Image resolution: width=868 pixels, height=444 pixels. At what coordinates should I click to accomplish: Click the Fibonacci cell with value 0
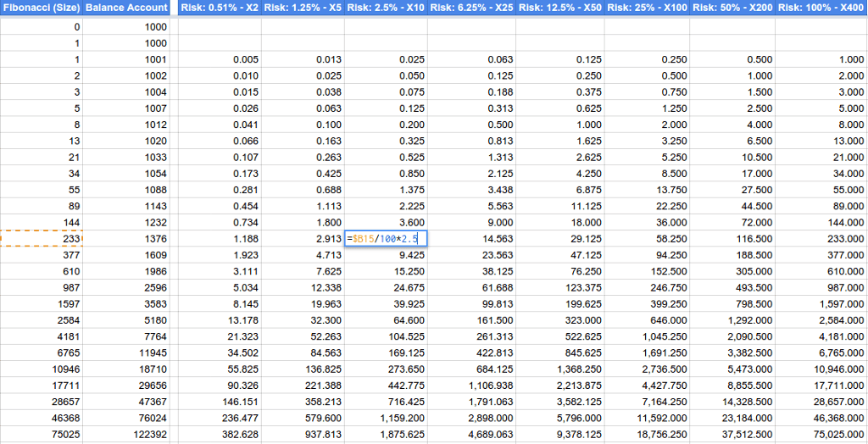[42, 27]
